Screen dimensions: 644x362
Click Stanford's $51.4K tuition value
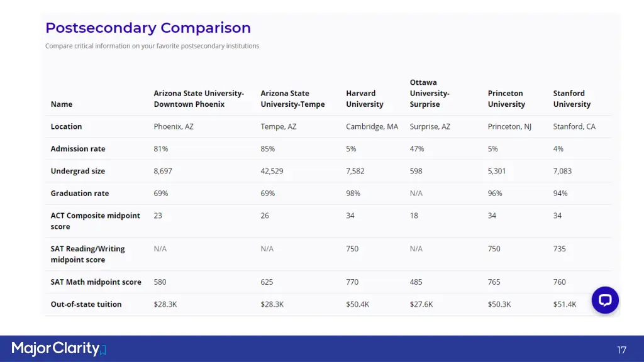564,304
